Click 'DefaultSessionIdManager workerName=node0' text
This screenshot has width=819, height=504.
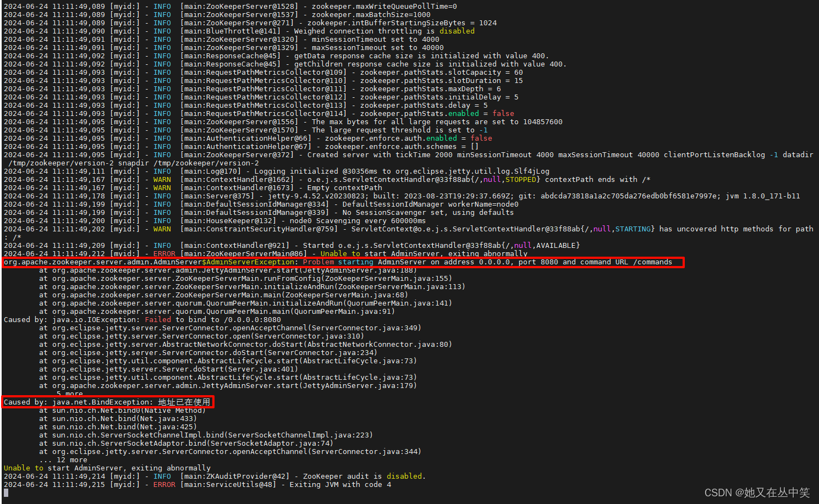430,204
